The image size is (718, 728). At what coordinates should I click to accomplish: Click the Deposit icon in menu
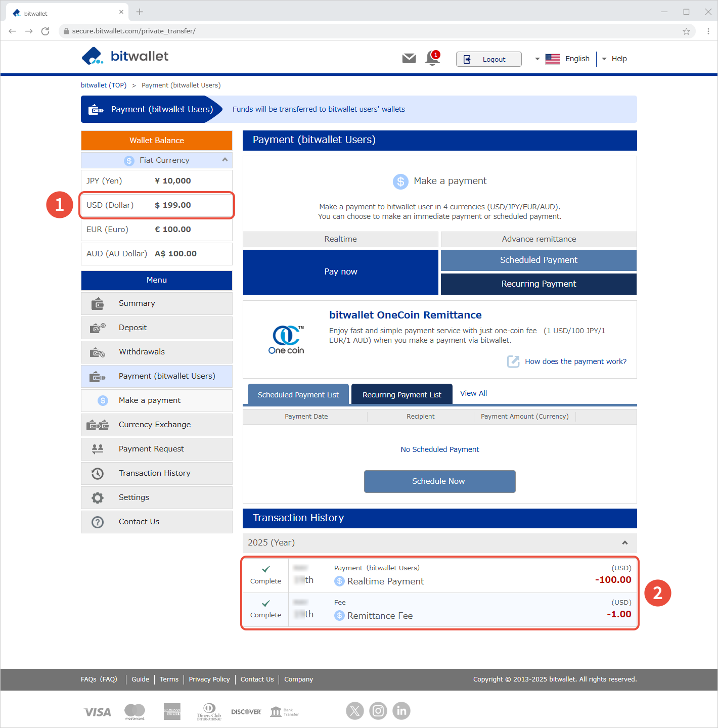pyautogui.click(x=98, y=328)
